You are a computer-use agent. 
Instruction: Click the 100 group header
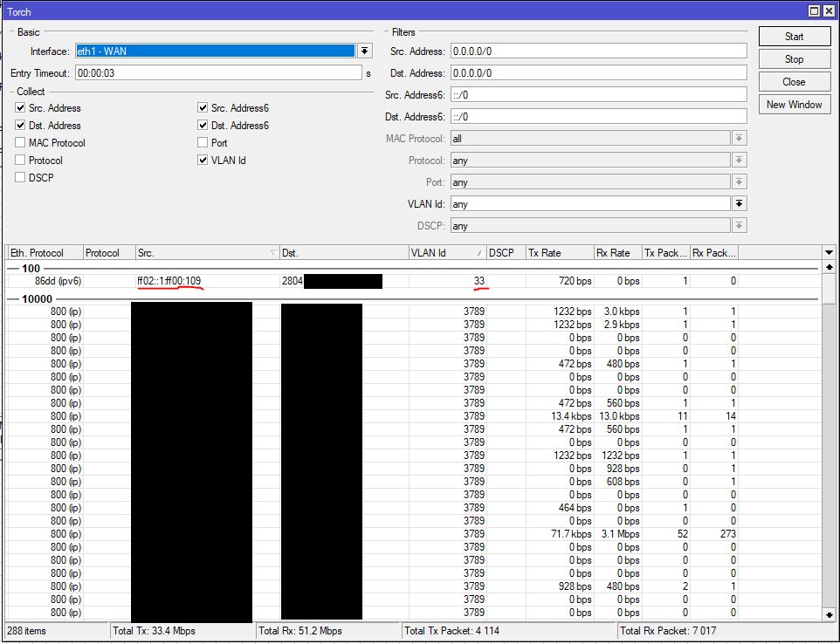click(x=31, y=268)
